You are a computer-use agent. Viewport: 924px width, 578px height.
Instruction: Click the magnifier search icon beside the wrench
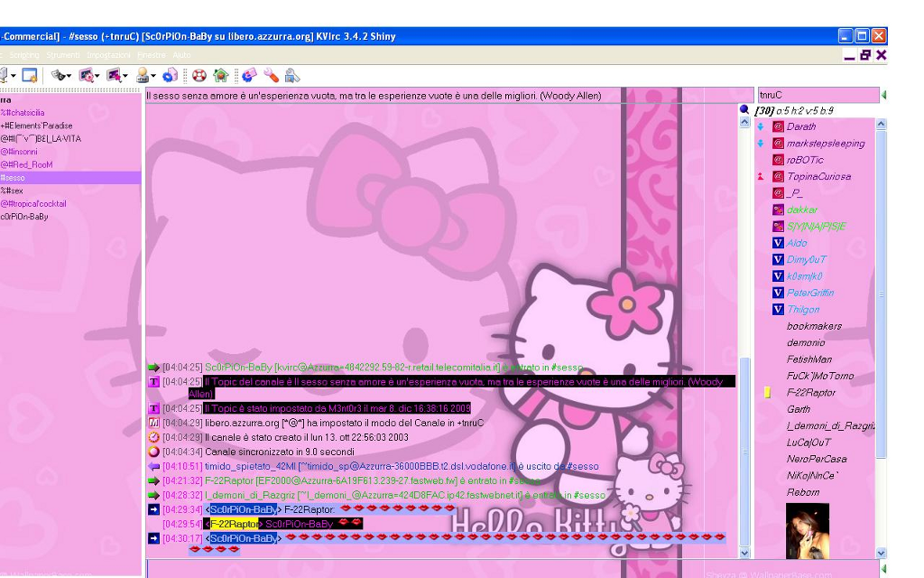click(x=291, y=76)
